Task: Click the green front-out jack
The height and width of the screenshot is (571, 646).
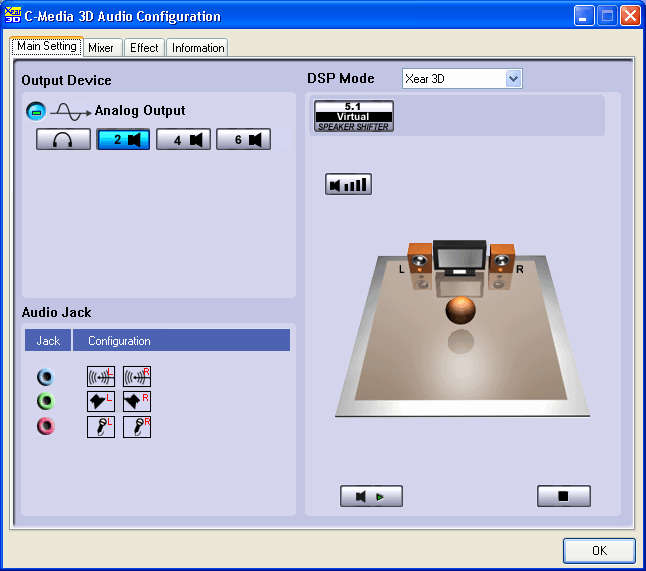Action: [x=45, y=401]
